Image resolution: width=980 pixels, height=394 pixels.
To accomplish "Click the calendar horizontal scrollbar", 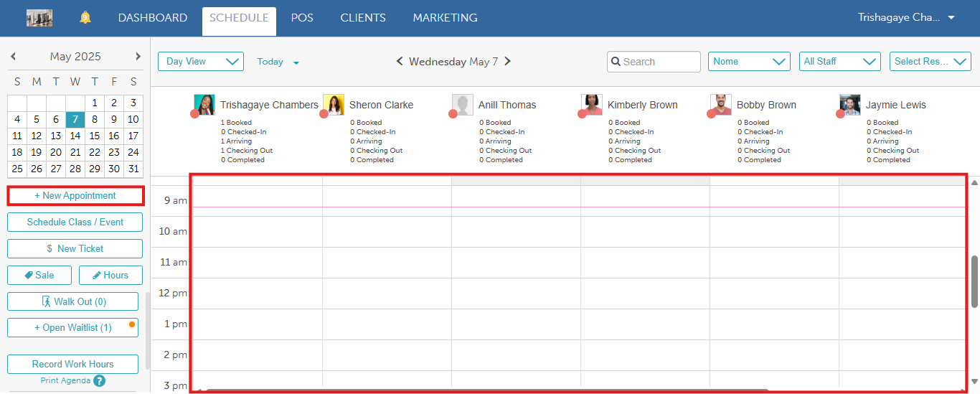I will [486, 390].
